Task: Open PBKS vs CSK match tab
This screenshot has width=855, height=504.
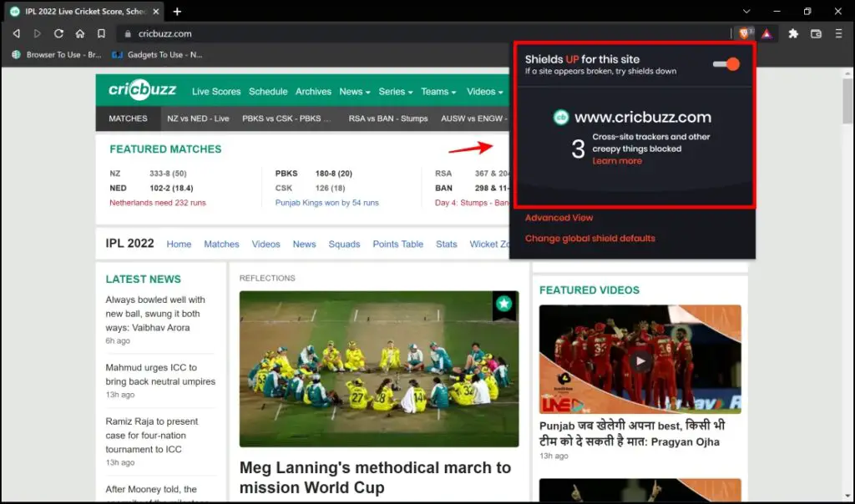Action: click(286, 118)
